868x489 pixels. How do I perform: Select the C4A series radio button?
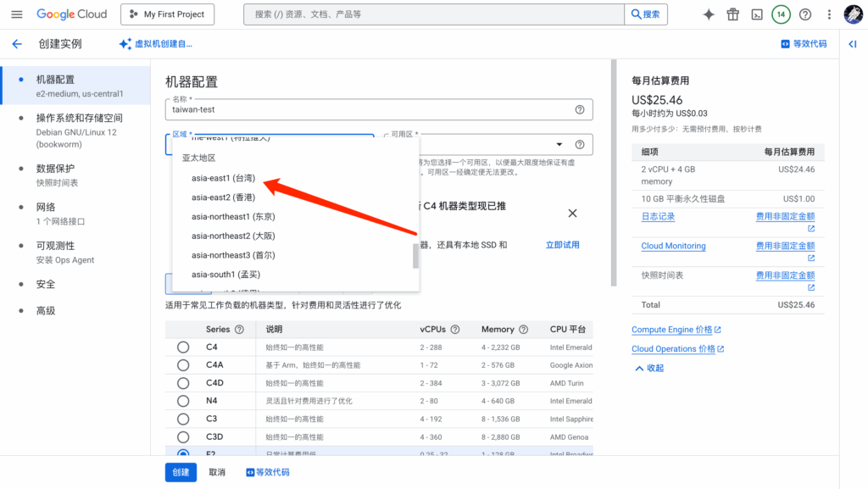point(183,365)
